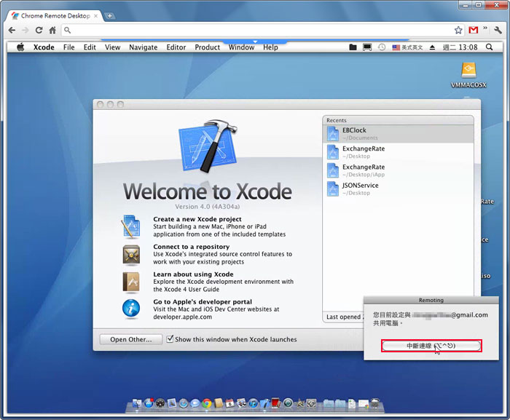Open Trash in the Dock
Viewport: 510px width, 420px height.
[375, 403]
